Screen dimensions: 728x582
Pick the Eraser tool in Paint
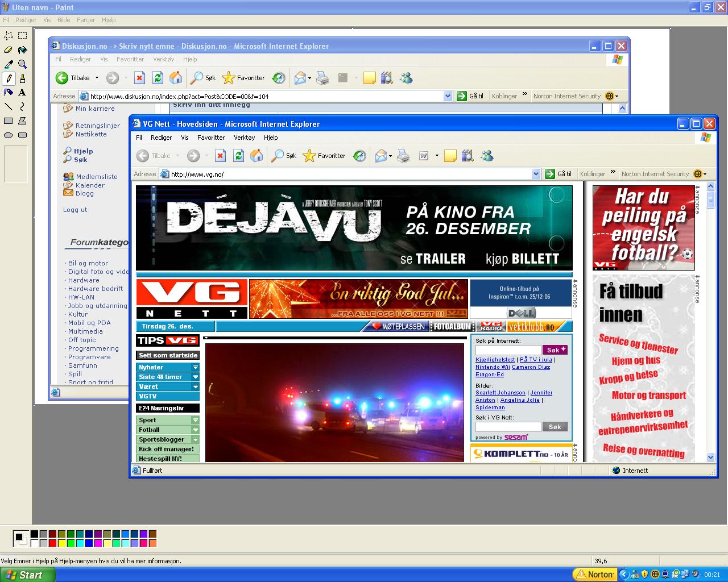pos(9,50)
